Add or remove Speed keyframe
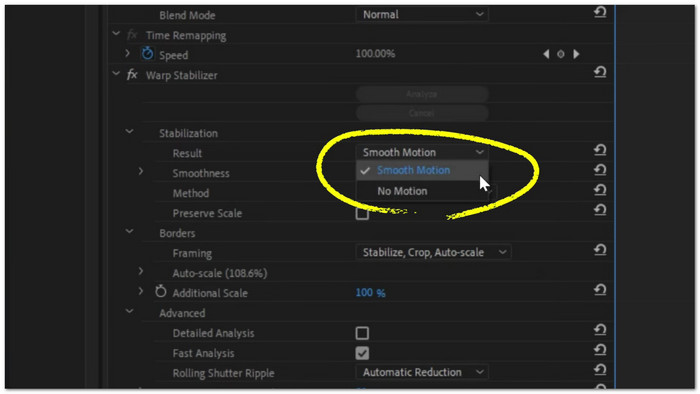 561,54
